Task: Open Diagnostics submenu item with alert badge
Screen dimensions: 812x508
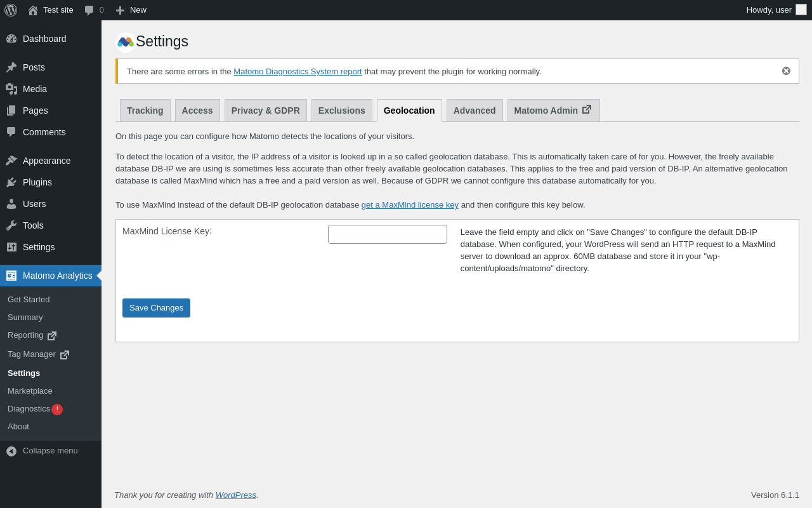Action: click(x=29, y=409)
